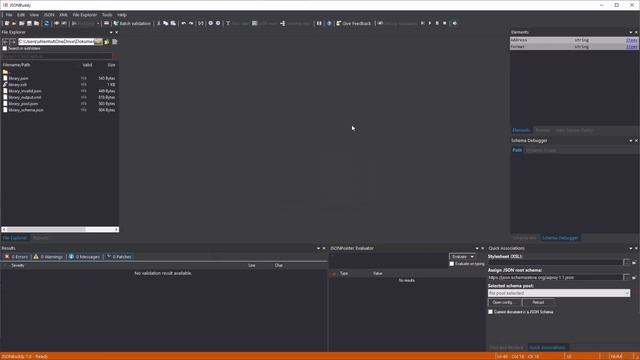Click the link in the Address element row
The image size is (640, 360).
pyautogui.click(x=631, y=40)
